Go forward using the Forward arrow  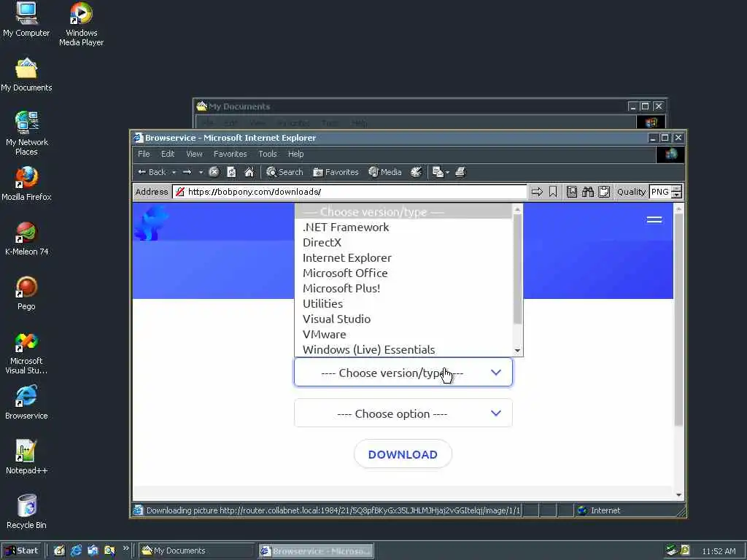pyautogui.click(x=187, y=172)
